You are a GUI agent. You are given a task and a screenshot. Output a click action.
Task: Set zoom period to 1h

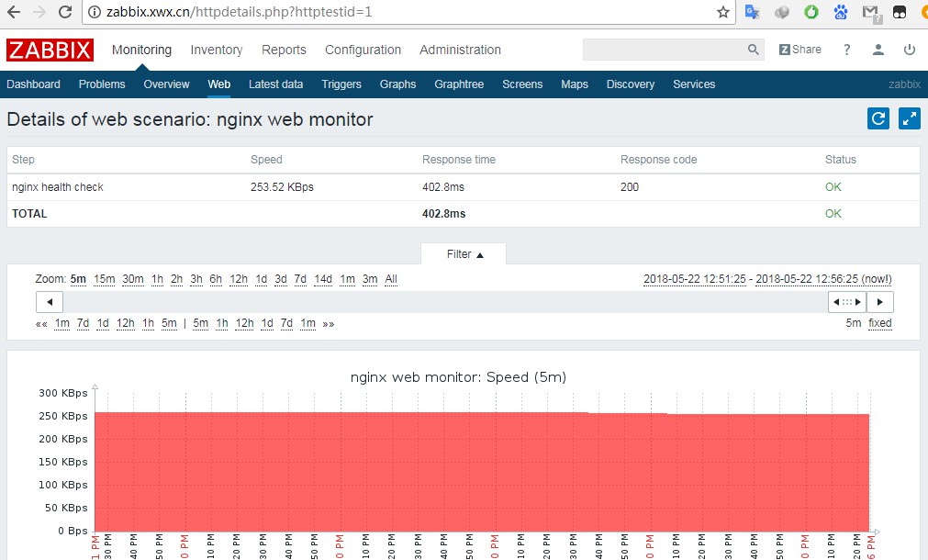tap(157, 279)
